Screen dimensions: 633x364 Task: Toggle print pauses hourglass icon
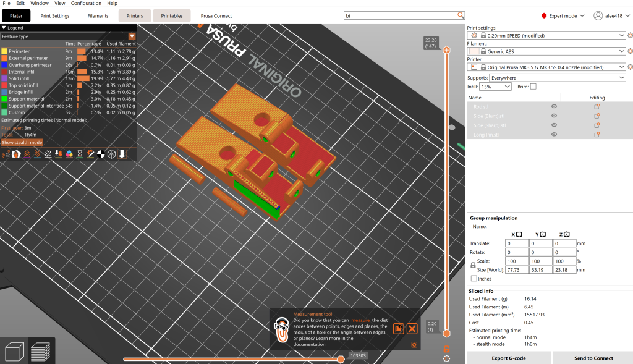(x=80, y=154)
